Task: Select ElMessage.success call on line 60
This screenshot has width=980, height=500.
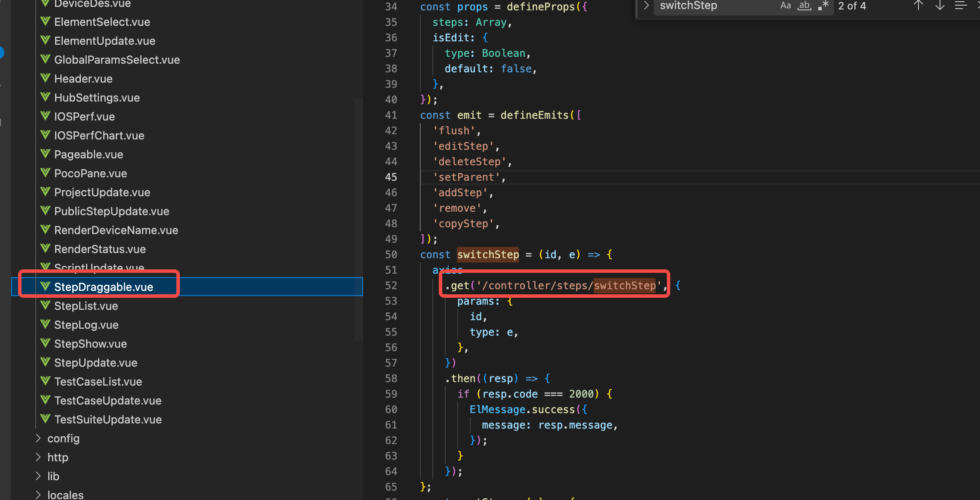Action: tap(527, 409)
